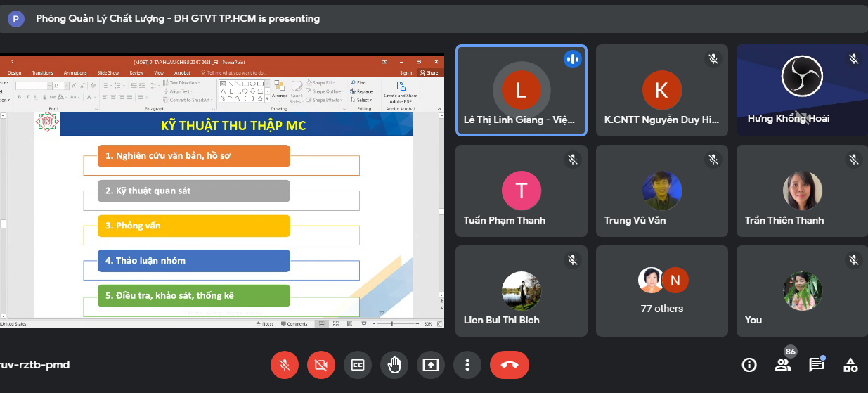Raise your hand in the meeting
This screenshot has height=393, width=868.
point(394,365)
